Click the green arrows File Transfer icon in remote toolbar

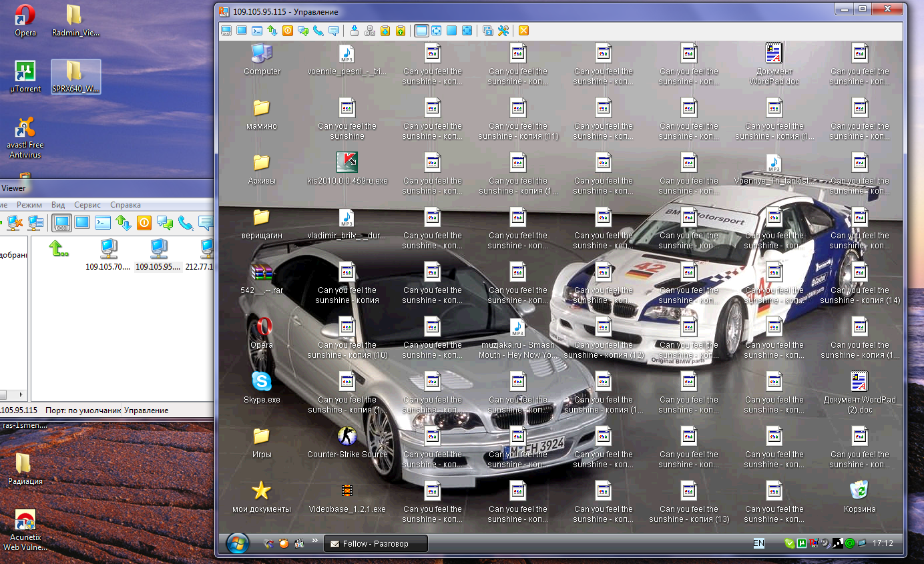click(272, 31)
